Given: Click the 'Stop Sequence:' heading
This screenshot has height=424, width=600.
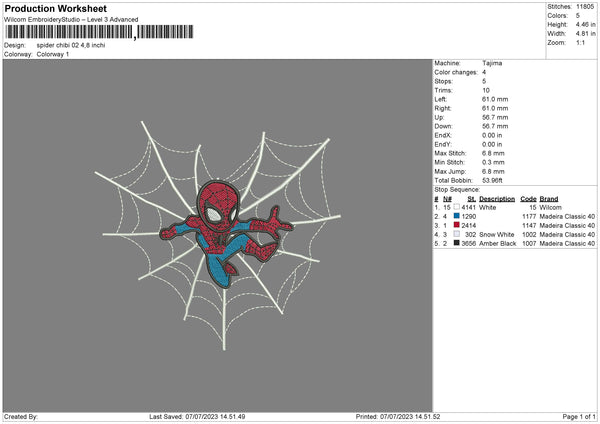Looking at the screenshot, I should click(457, 189).
